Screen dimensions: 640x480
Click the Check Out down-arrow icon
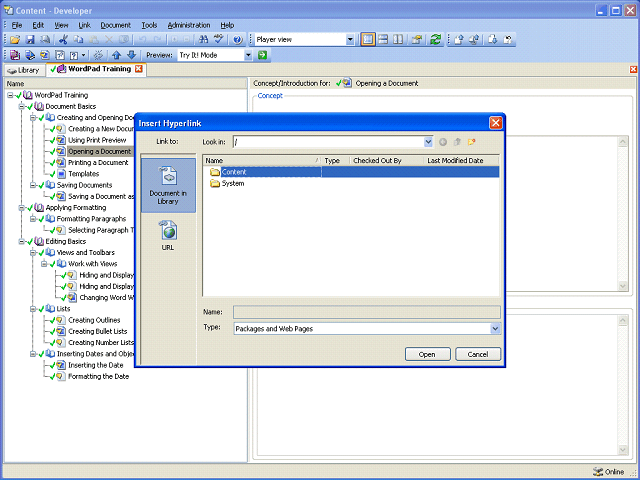click(x=492, y=40)
